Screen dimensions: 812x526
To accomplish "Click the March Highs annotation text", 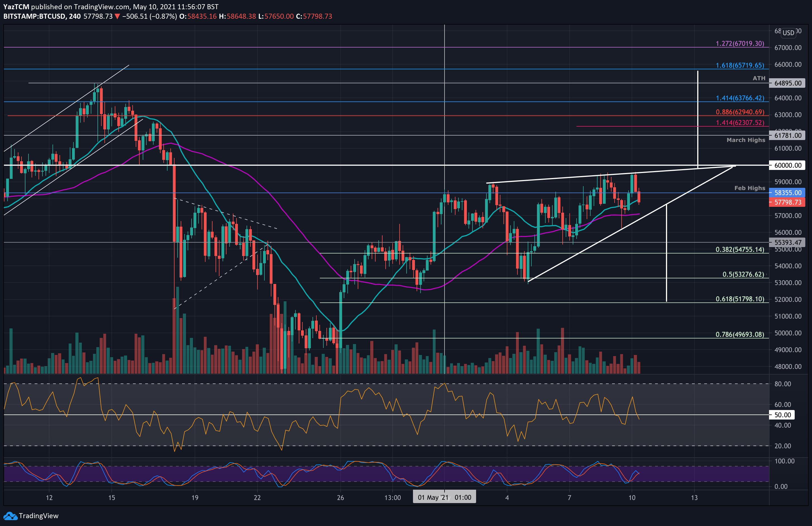I will [x=746, y=140].
